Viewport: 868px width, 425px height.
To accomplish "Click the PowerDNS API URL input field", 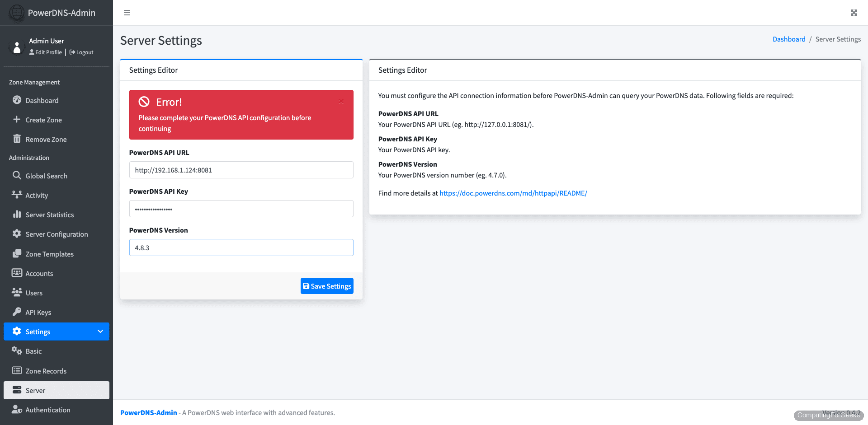I will [241, 170].
